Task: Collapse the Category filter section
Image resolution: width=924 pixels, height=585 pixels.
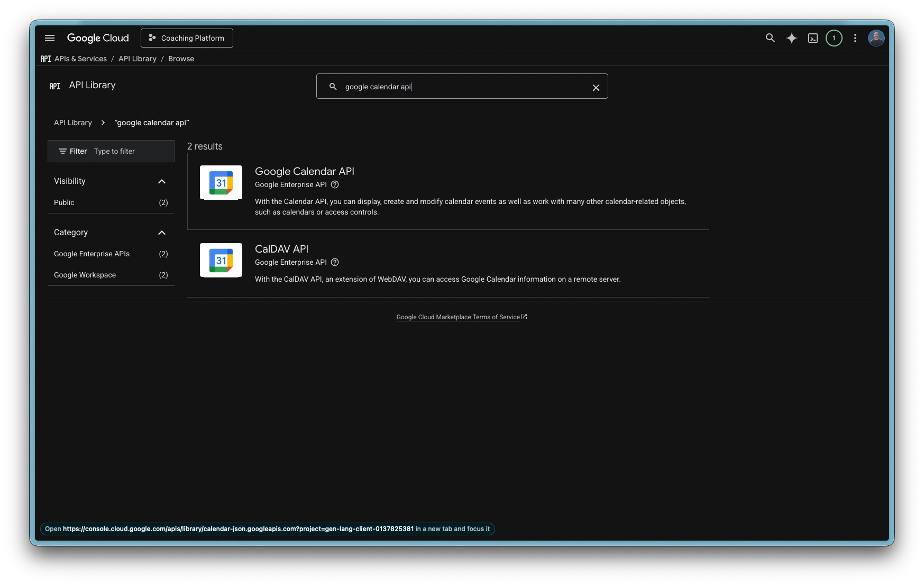Action: (x=162, y=233)
